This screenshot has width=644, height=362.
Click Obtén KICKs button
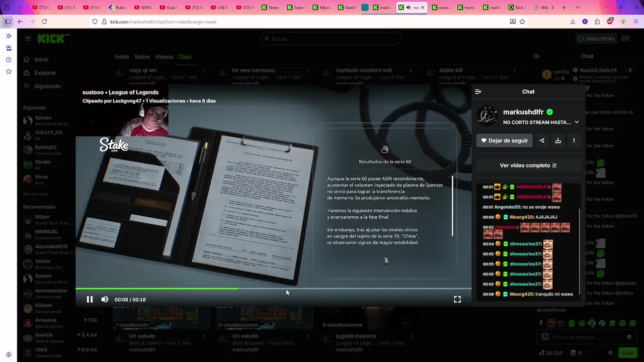[596, 39]
